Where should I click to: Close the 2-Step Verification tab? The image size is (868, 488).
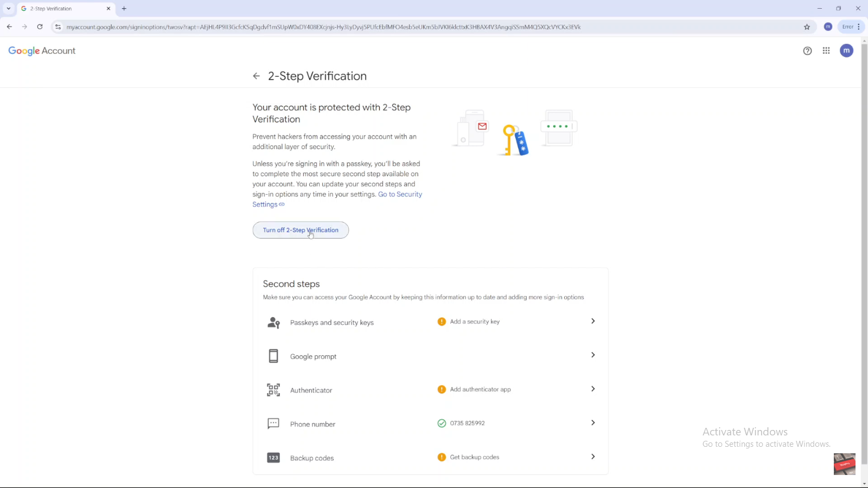(x=108, y=9)
